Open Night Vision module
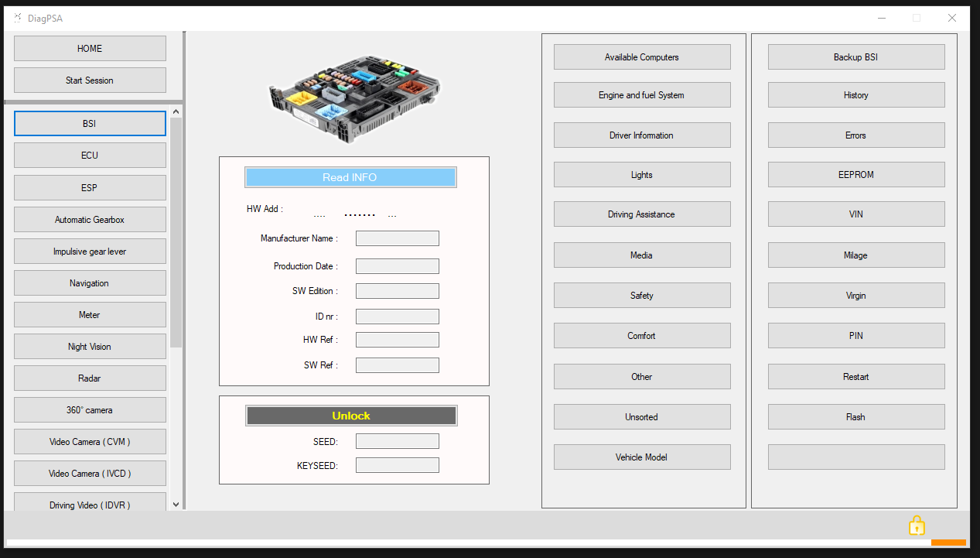 90,346
